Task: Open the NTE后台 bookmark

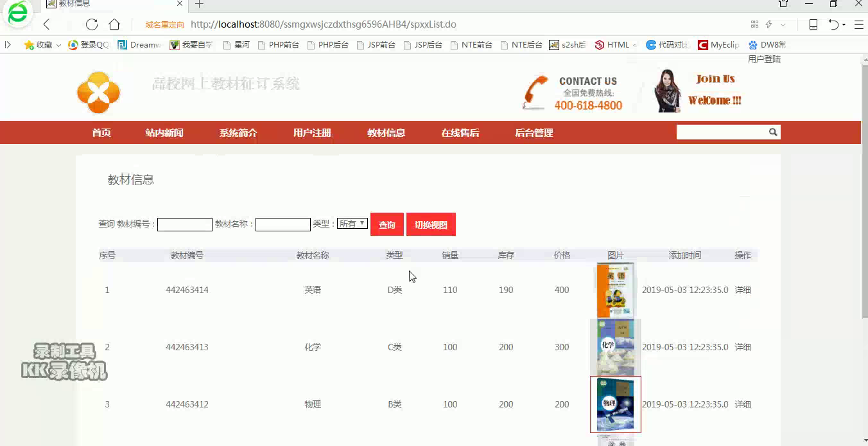Action: [x=521, y=45]
